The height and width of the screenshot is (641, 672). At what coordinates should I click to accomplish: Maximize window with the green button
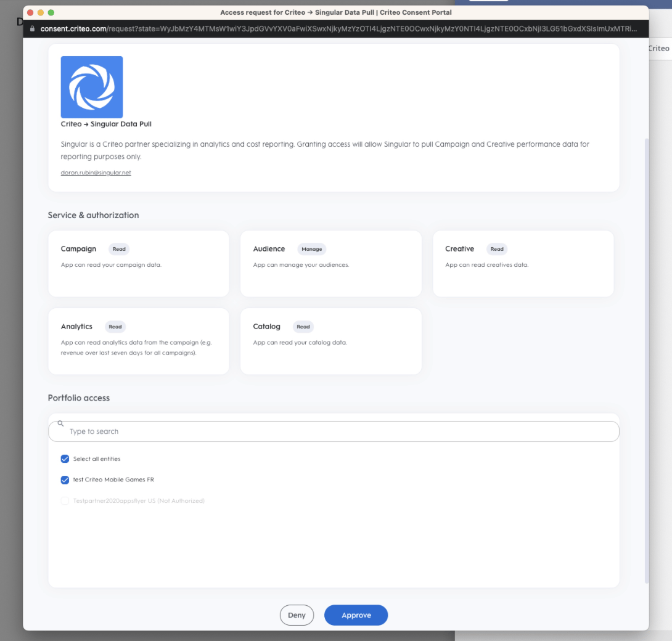[51, 12]
